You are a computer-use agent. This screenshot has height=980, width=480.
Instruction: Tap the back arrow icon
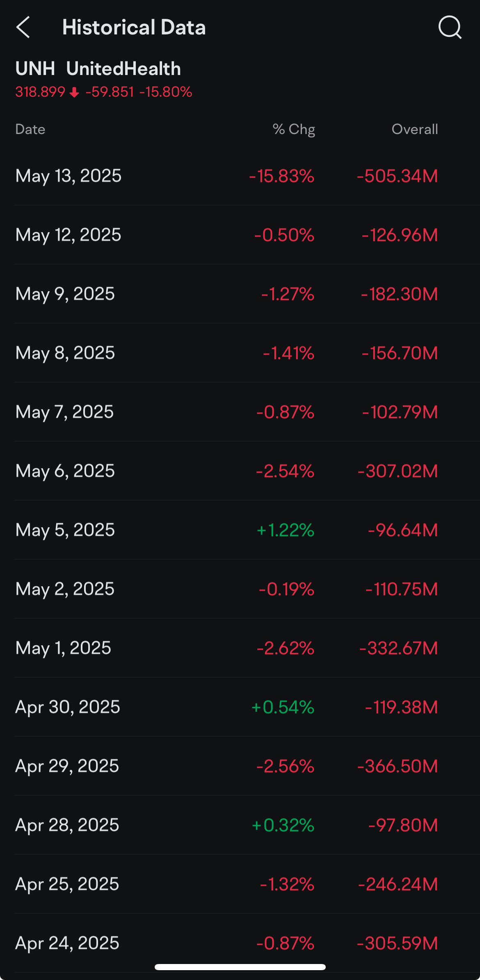point(23,27)
